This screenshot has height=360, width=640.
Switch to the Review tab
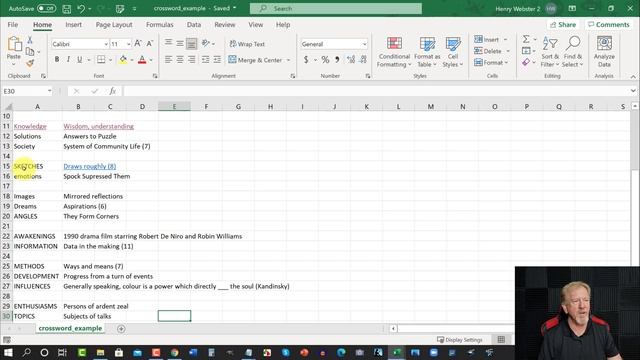tap(225, 24)
